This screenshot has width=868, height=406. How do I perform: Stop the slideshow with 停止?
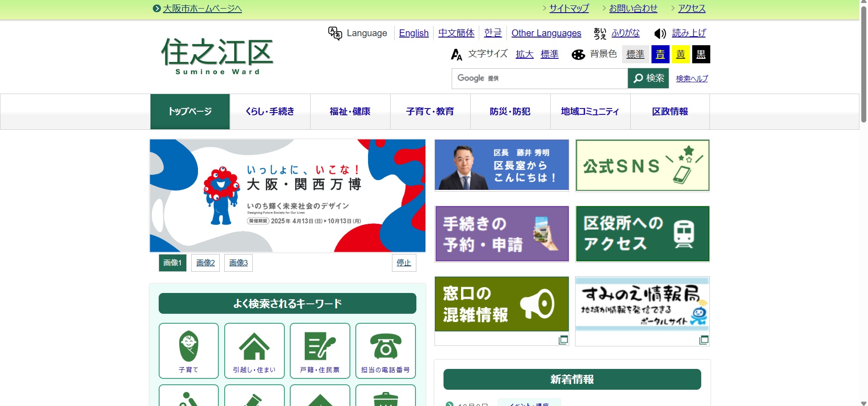tap(404, 263)
